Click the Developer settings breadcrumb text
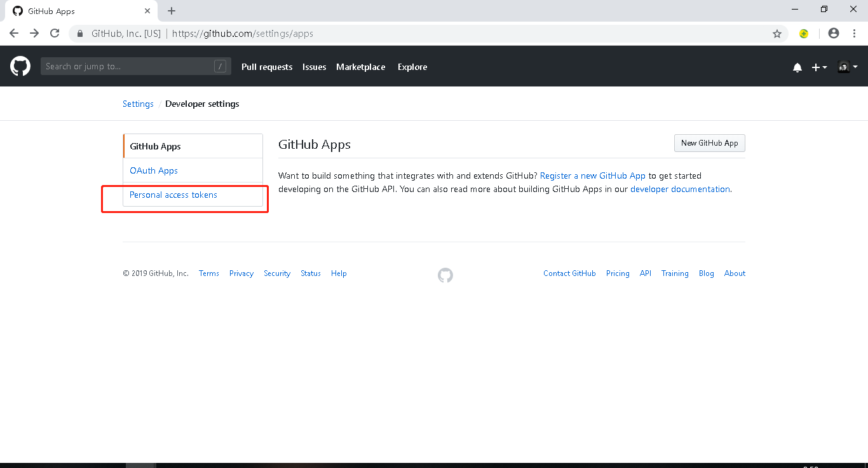 click(202, 104)
